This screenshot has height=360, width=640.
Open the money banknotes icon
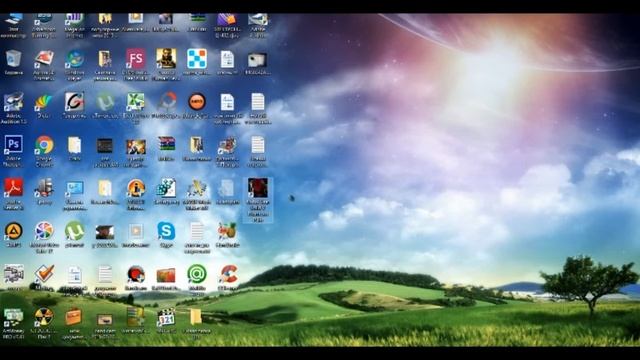[x=13, y=317]
